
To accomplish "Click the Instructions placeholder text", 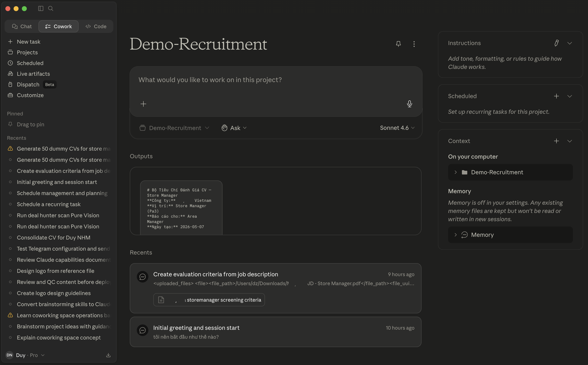I will 505,63.
